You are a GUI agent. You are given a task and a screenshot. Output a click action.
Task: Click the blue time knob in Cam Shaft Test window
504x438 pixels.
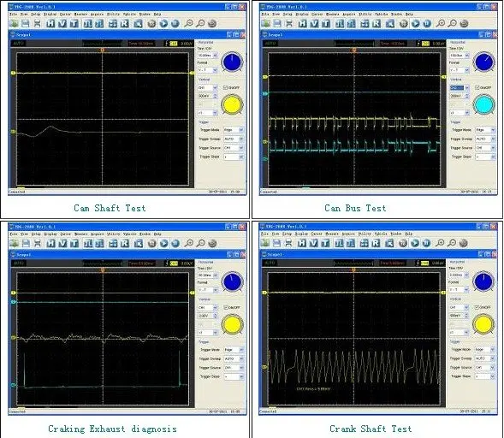pyautogui.click(x=232, y=62)
